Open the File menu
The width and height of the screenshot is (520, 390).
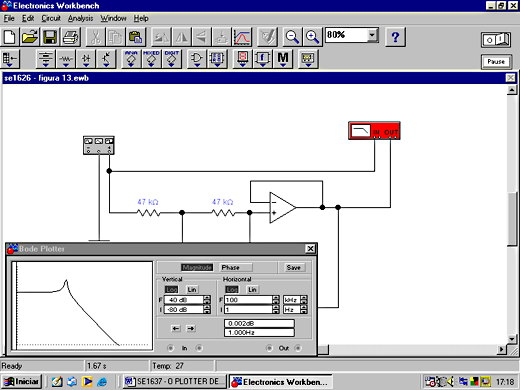point(9,18)
